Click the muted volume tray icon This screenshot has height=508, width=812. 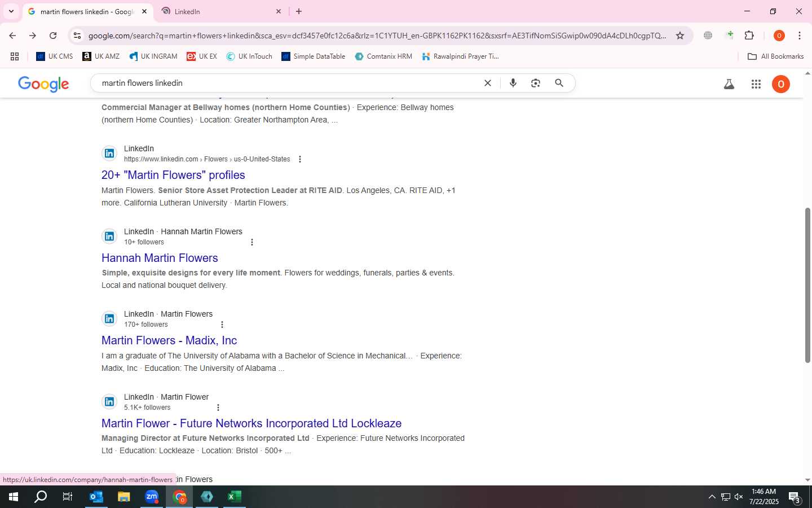739,497
